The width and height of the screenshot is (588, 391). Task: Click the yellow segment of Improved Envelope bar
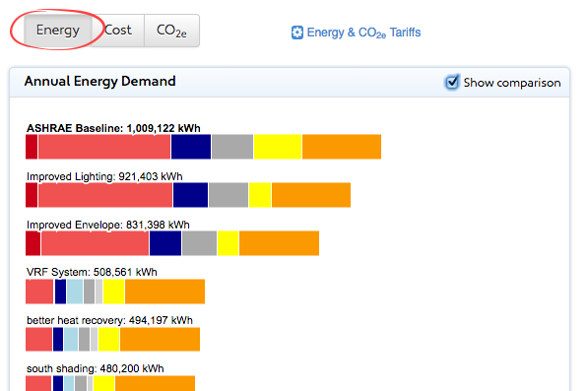(x=228, y=243)
